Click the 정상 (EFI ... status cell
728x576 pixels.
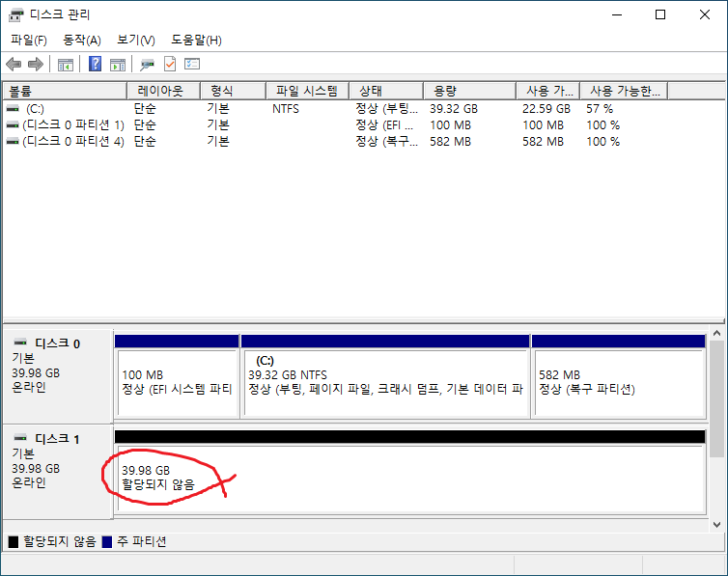coord(384,125)
